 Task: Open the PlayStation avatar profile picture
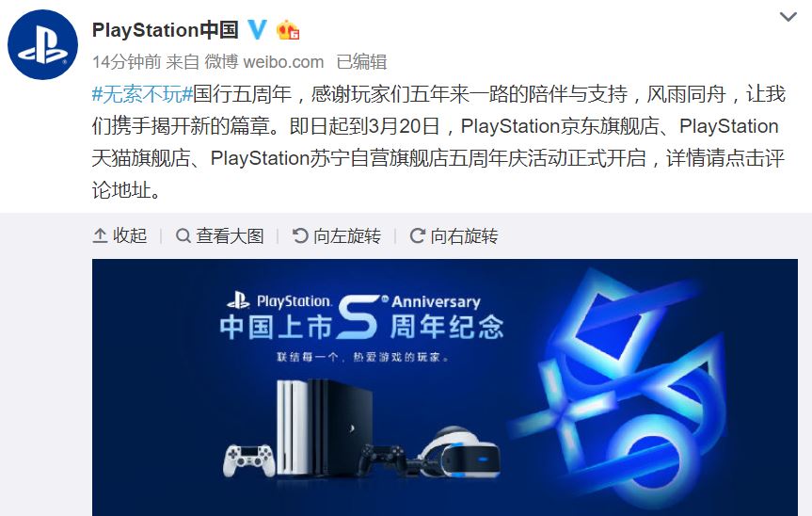coord(42,44)
